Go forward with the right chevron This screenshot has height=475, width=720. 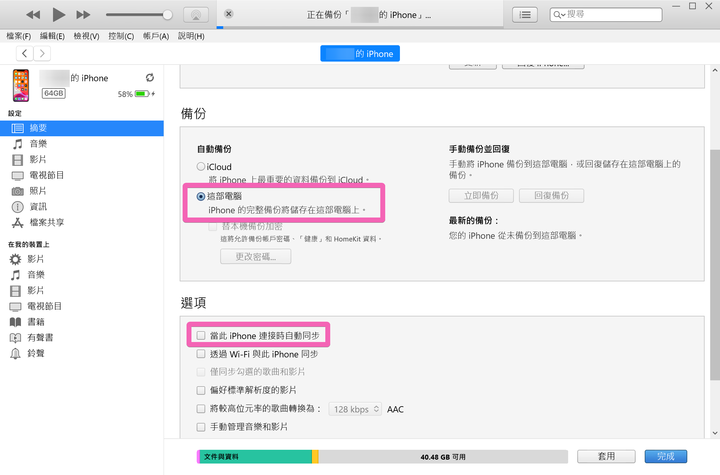(x=42, y=53)
